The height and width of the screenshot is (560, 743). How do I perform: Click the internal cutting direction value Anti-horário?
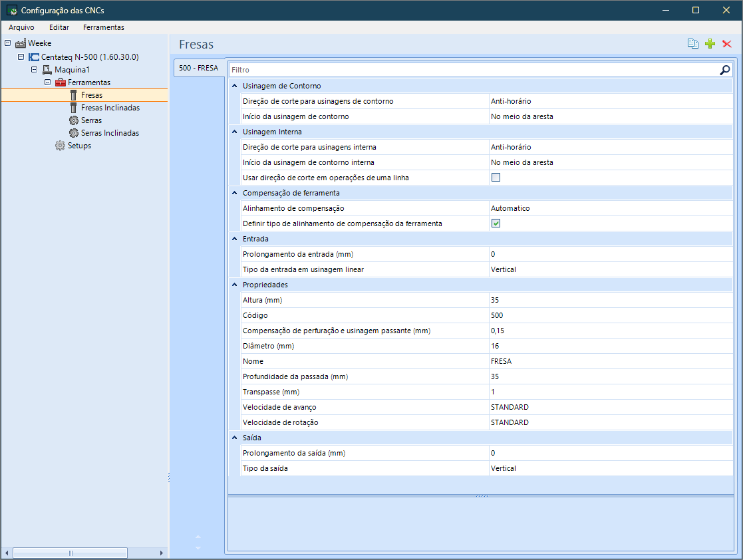(611, 148)
